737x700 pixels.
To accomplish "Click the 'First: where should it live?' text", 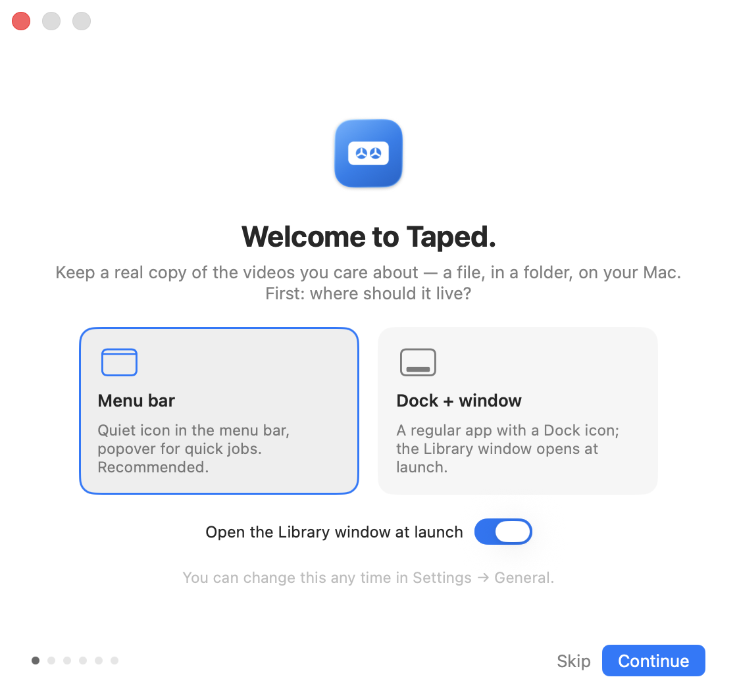I will 368,293.
